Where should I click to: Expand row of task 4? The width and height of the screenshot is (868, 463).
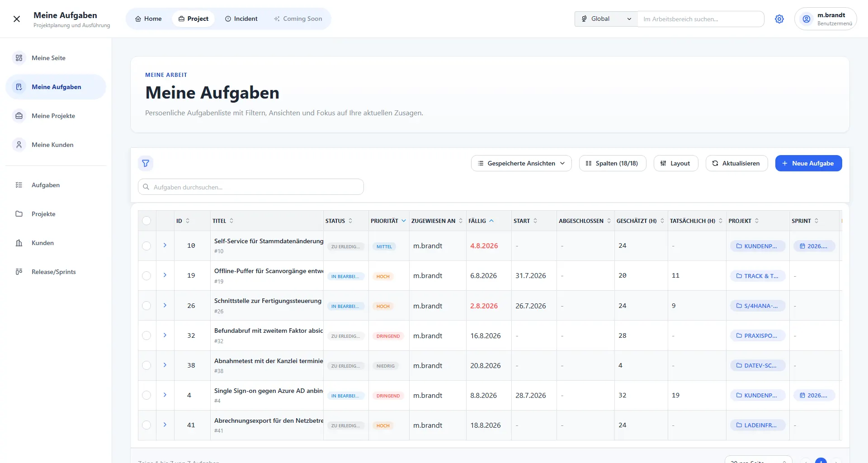[x=165, y=395]
